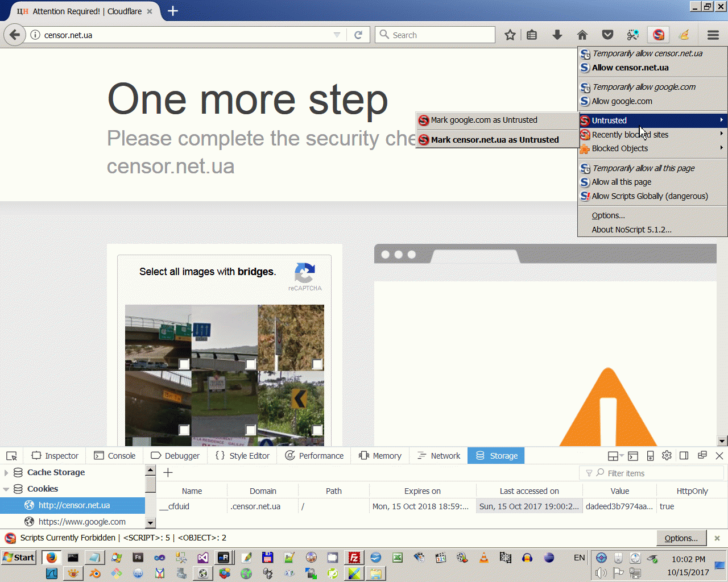
Task: Go back with the browser Back arrow
Action: (x=15, y=35)
